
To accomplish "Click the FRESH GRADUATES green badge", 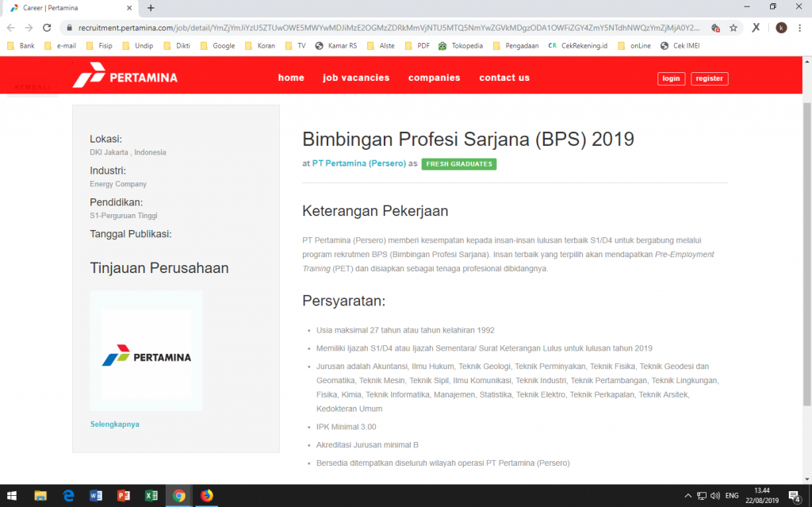I will pos(458,163).
